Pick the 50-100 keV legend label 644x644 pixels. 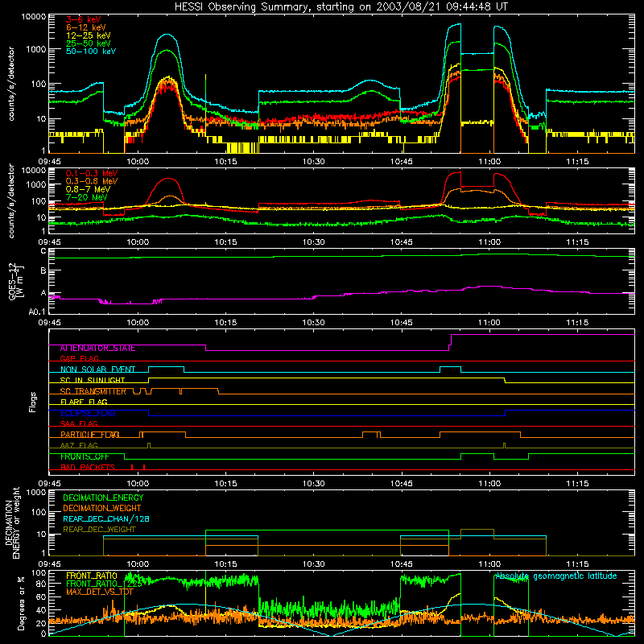[91, 52]
